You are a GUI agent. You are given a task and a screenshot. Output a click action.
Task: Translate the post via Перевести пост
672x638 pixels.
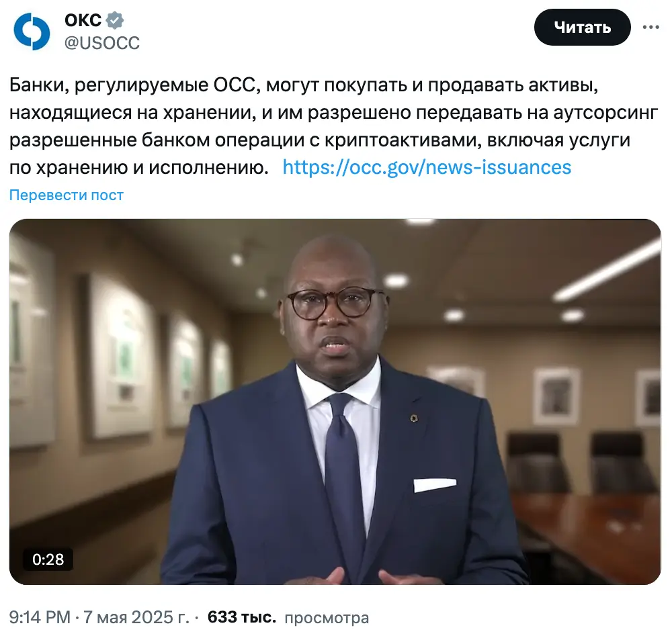click(67, 195)
